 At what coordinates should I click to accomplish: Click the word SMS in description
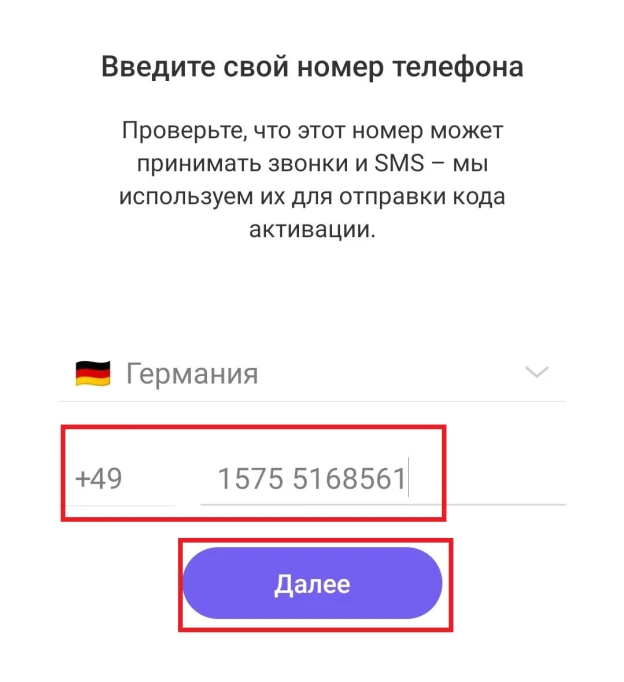coord(399,163)
